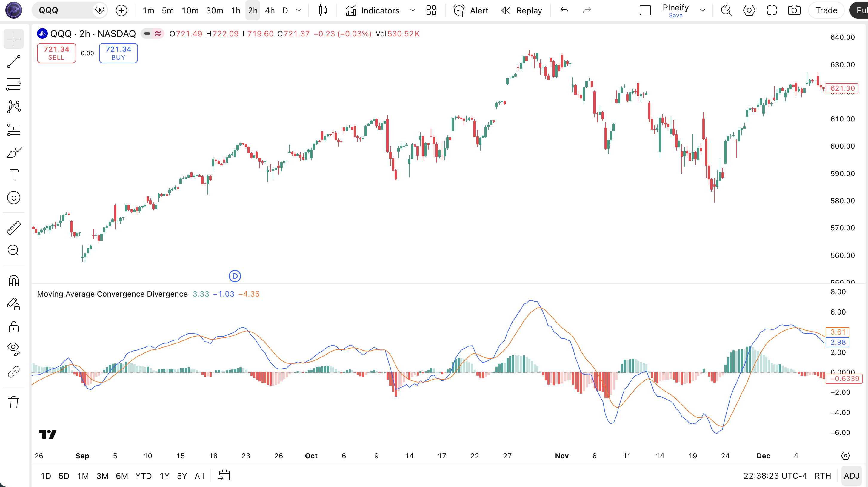Screen dimensions: 868x487
Task: Click the 721.34 SELL button
Action: point(56,53)
